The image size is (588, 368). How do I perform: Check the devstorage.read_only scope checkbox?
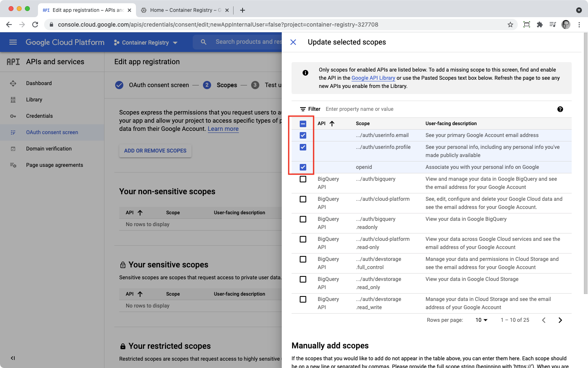(x=303, y=279)
